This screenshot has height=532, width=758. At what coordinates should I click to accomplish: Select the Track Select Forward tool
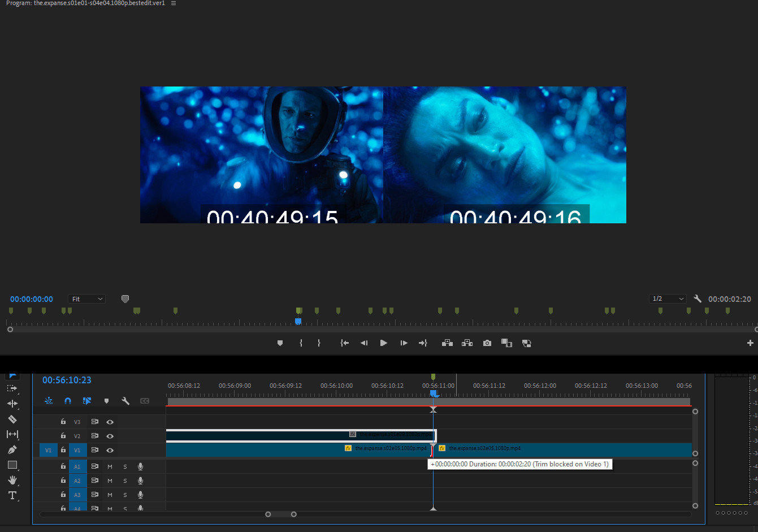(x=12, y=388)
